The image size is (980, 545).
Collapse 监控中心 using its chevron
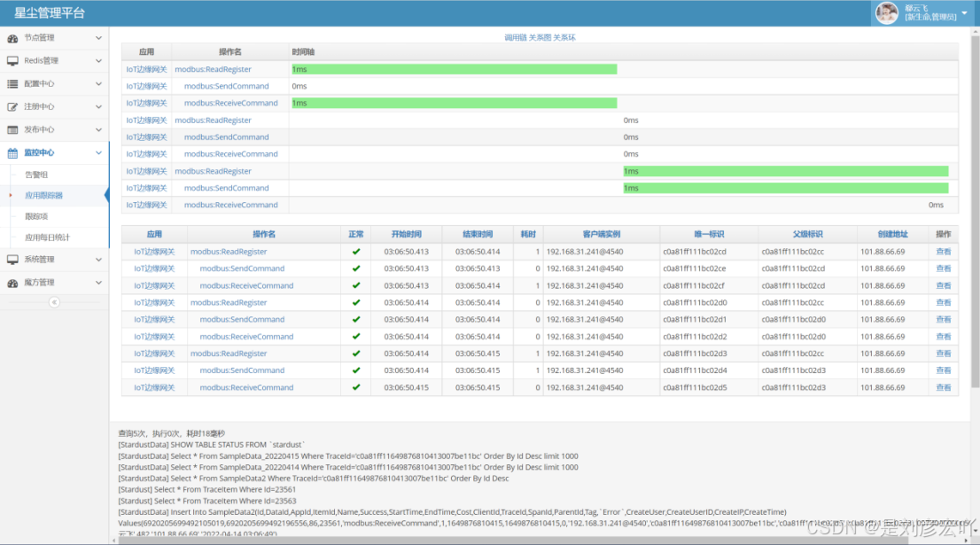click(98, 153)
